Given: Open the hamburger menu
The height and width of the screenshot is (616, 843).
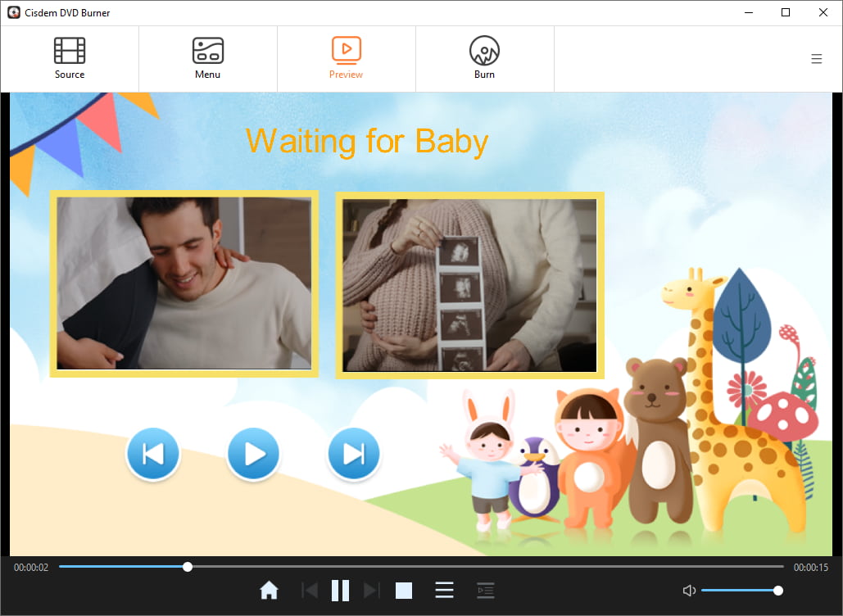Looking at the screenshot, I should pos(816,58).
